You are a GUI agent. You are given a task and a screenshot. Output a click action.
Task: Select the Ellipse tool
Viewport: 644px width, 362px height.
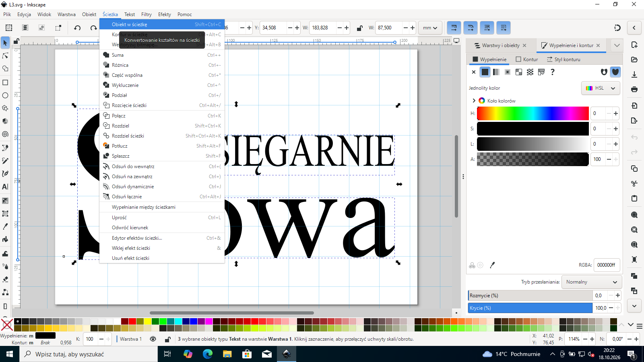(5, 95)
